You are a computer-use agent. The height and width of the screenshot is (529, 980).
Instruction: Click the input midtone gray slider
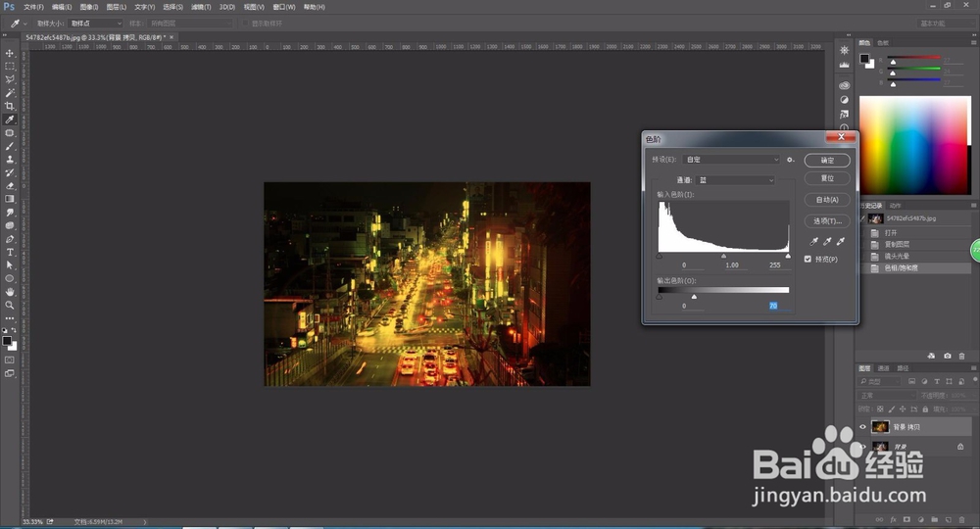pos(724,256)
